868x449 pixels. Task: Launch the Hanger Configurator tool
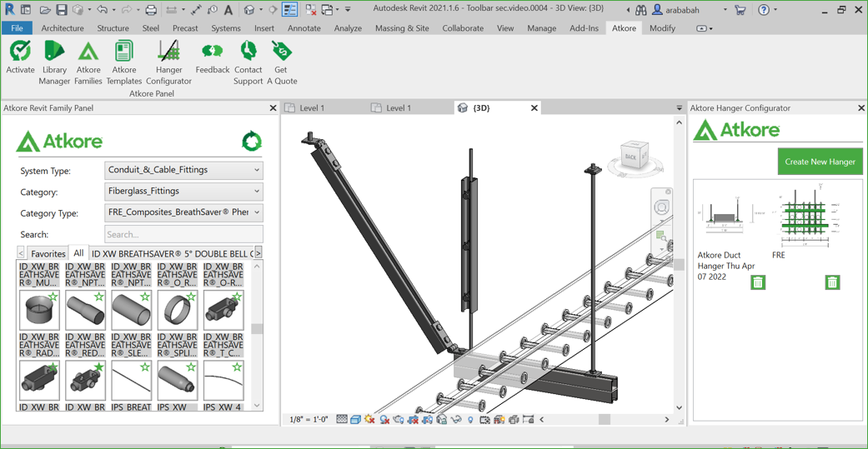(168, 52)
